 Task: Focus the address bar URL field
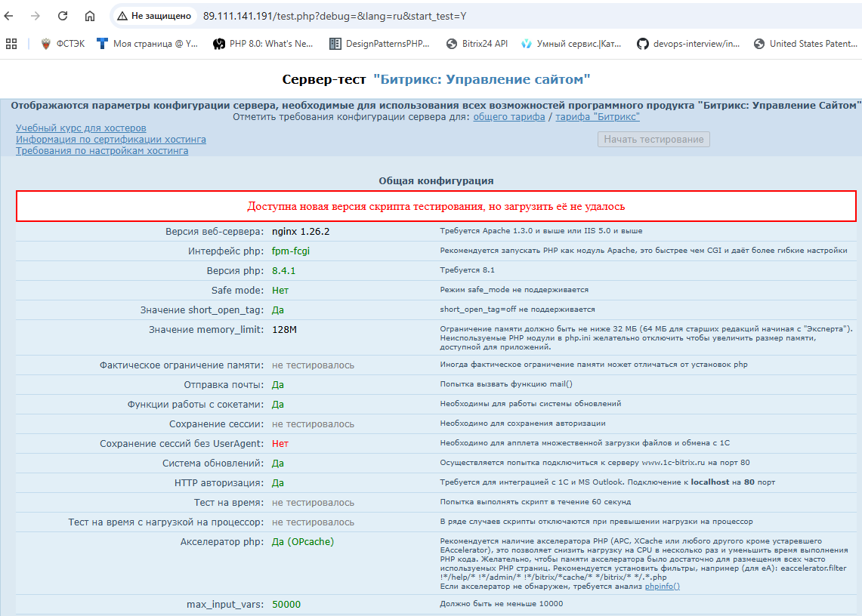(x=335, y=16)
